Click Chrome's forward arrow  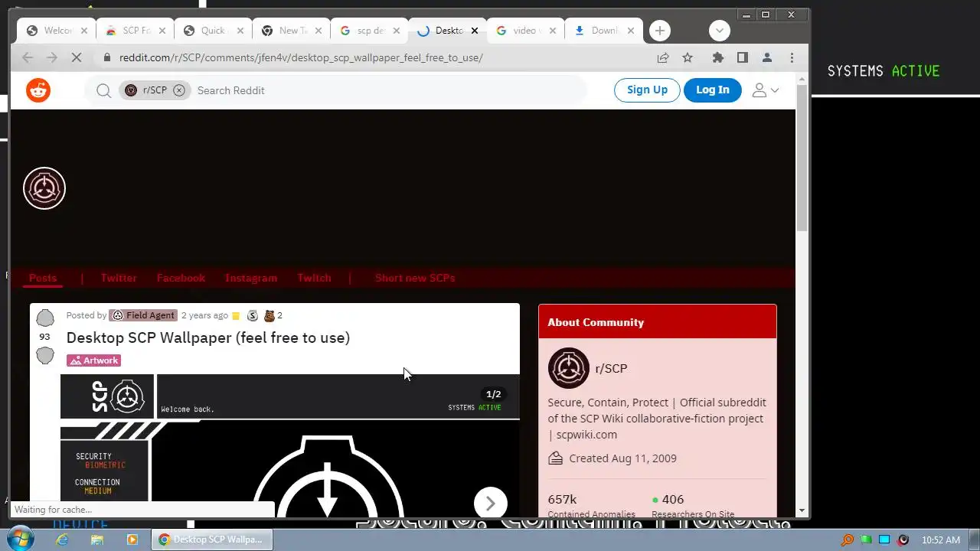coord(52,57)
